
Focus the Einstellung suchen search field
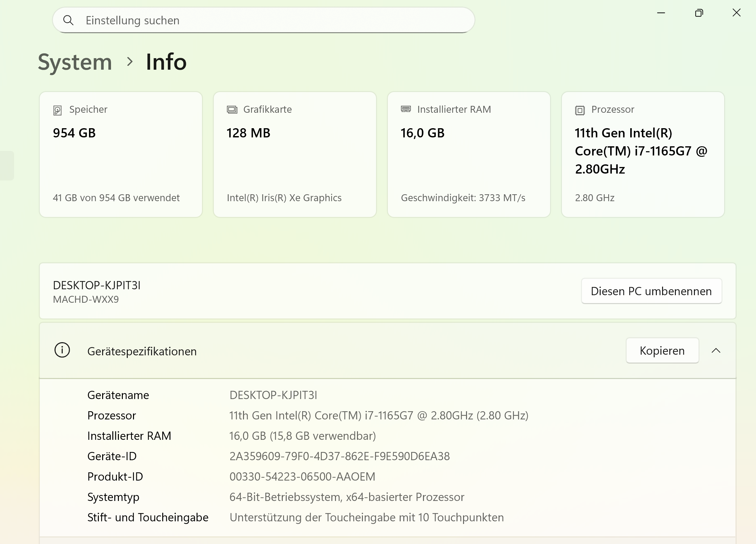coord(263,20)
